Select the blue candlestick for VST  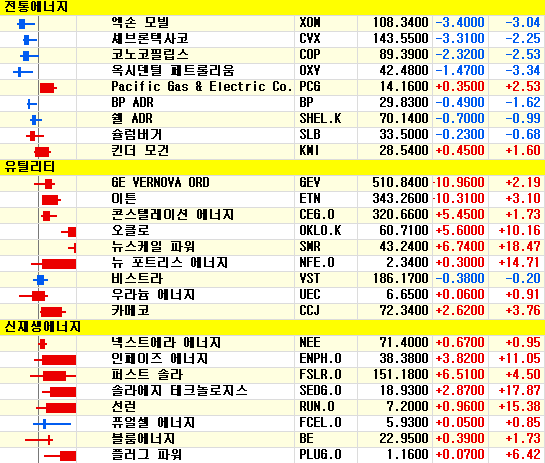(40, 279)
